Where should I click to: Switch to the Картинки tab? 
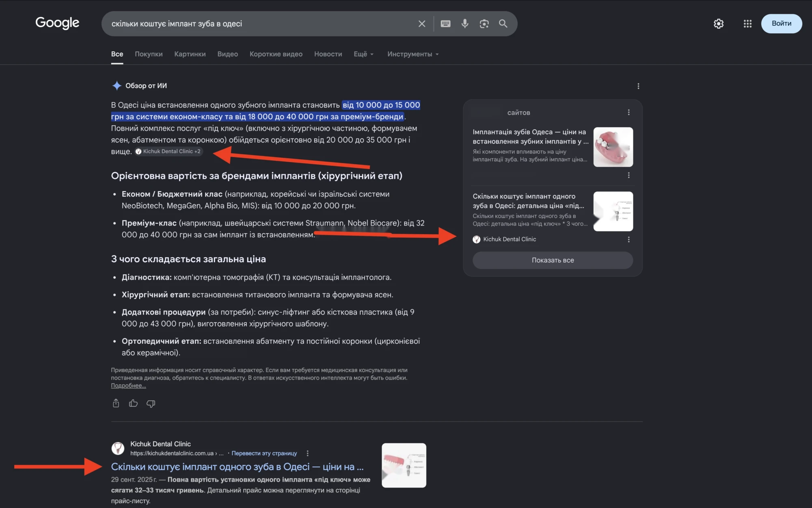190,54
